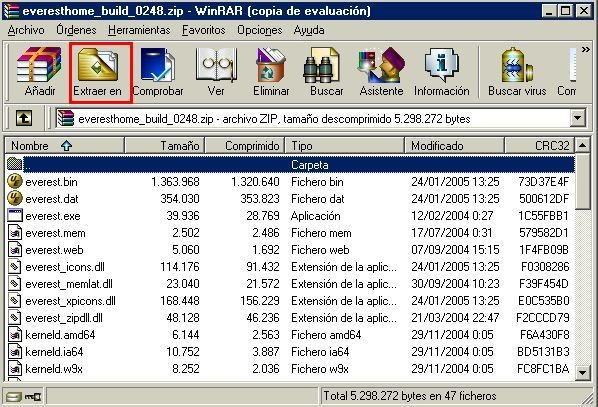Select the everest.dat file name
Screen dimensions: 598x407
click(x=52, y=199)
